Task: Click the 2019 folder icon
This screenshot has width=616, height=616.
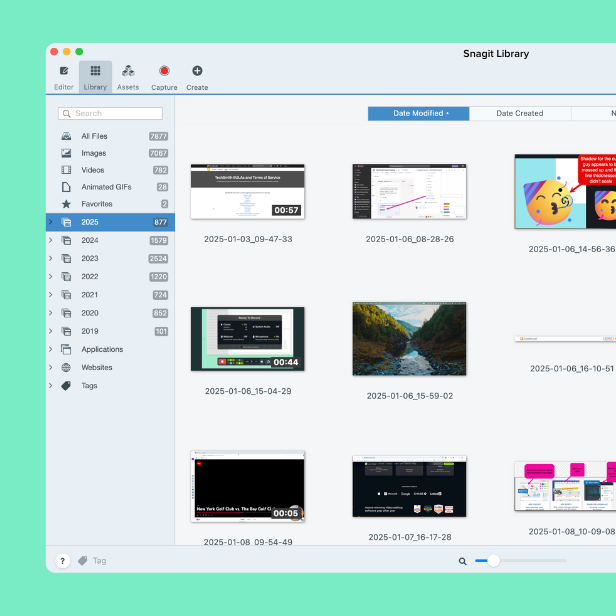Action: [66, 331]
